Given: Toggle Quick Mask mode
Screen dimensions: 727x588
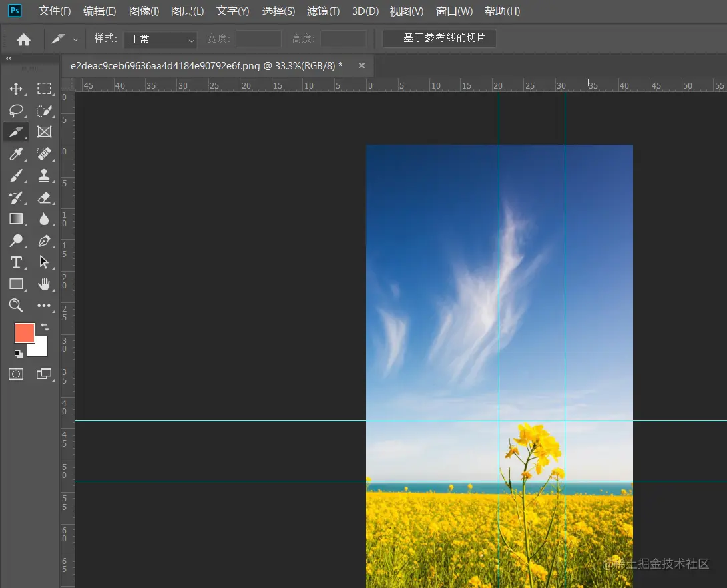Looking at the screenshot, I should pyautogui.click(x=16, y=374).
